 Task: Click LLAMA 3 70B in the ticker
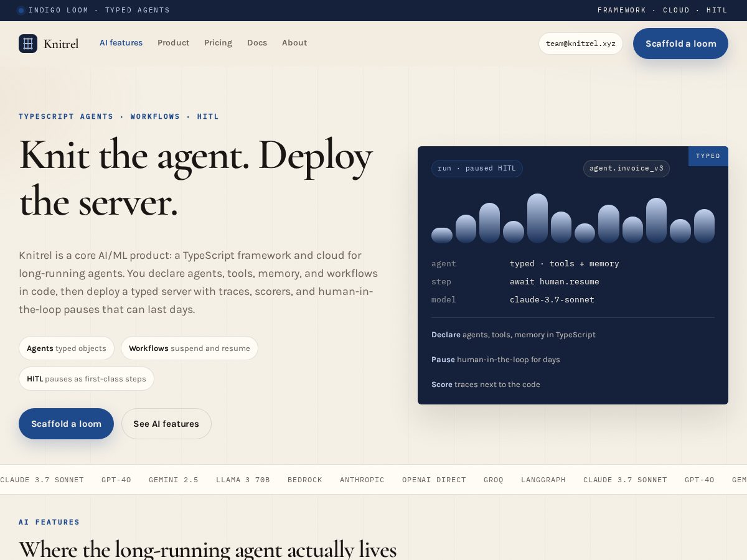(243, 480)
